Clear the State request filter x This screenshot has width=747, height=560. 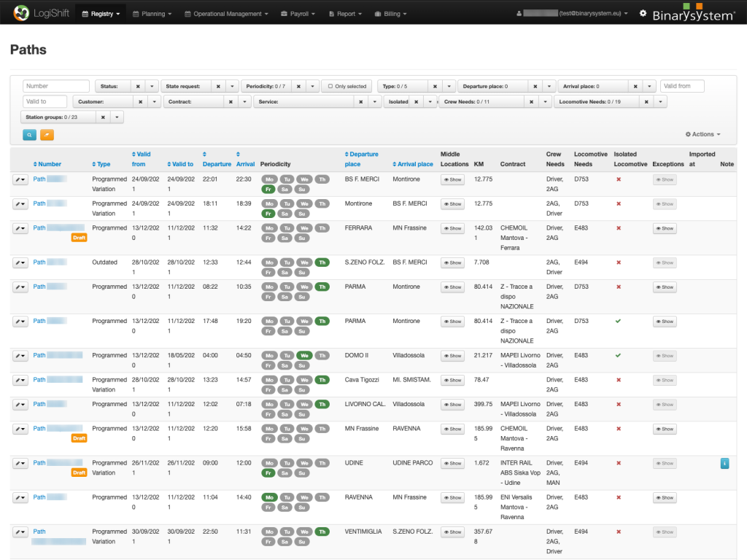click(x=218, y=86)
